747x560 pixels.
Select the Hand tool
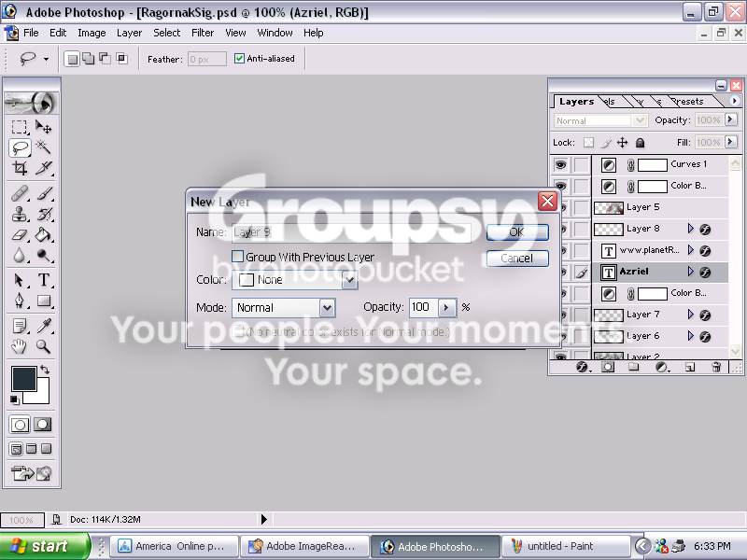20,346
